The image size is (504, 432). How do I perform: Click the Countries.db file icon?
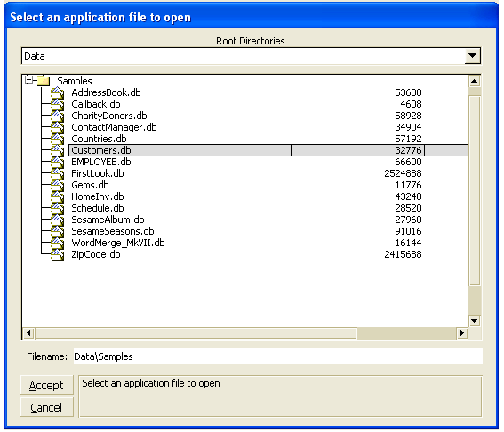[x=57, y=139]
